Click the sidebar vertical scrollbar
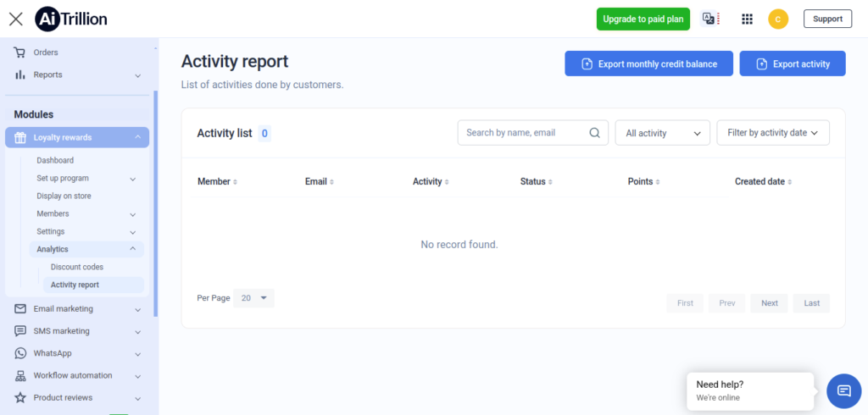Screen dimensions: 868x415 (156, 203)
